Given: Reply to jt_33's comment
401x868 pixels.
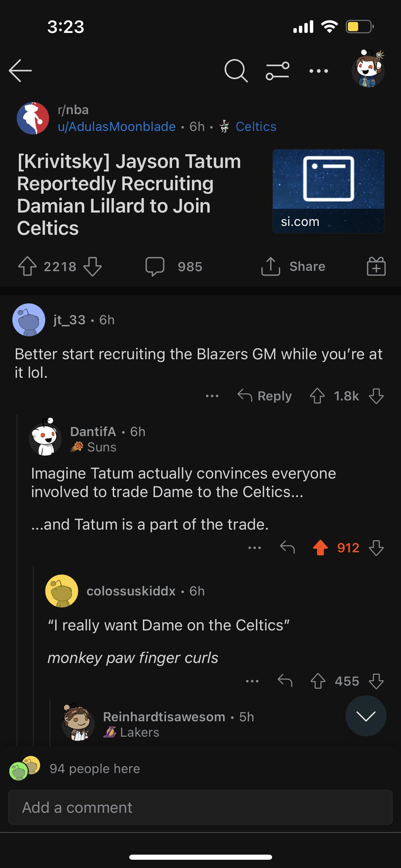Looking at the screenshot, I should coord(265,396).
